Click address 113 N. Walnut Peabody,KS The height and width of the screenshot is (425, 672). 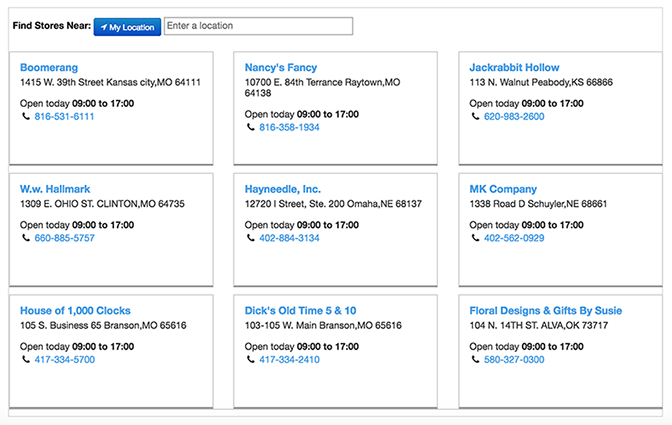(x=541, y=82)
